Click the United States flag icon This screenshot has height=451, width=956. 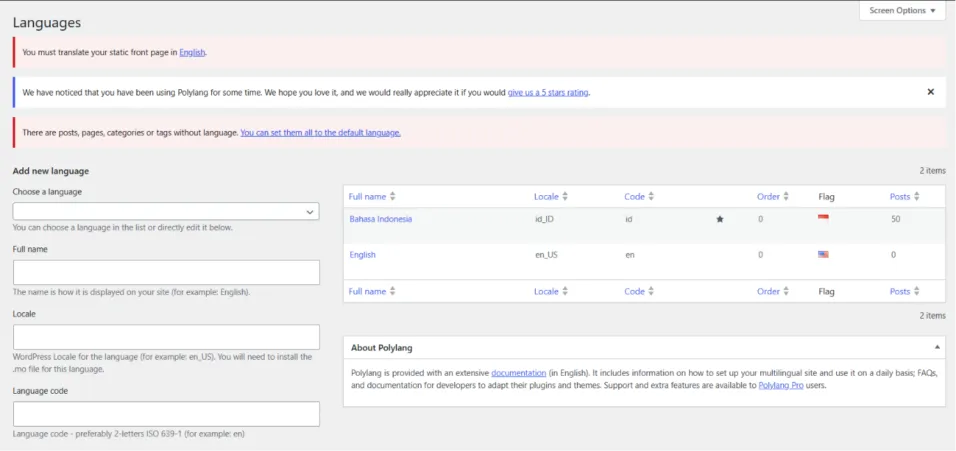823,254
